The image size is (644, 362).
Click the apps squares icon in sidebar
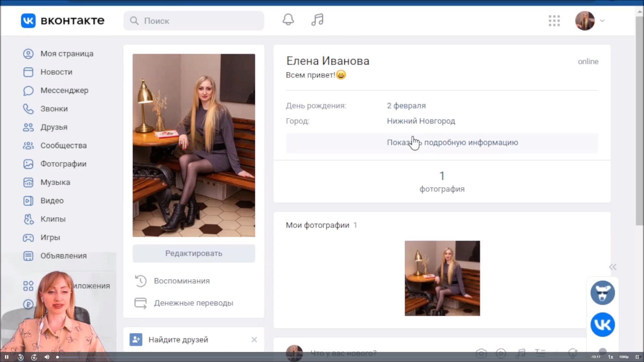pos(28,286)
